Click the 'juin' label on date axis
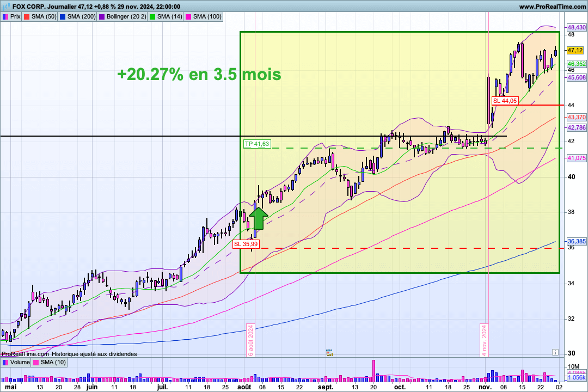The width and height of the screenshot is (588, 392). pyautogui.click(x=92, y=387)
